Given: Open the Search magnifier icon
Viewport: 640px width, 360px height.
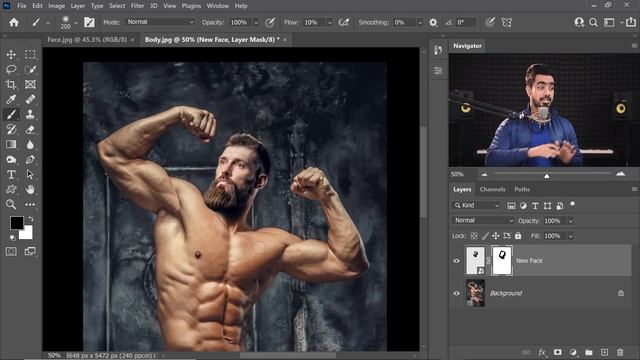Looking at the screenshot, I should (x=593, y=22).
